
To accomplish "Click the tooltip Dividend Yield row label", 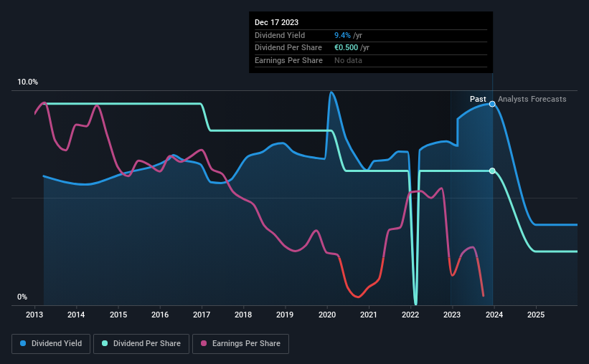I will (280, 35).
